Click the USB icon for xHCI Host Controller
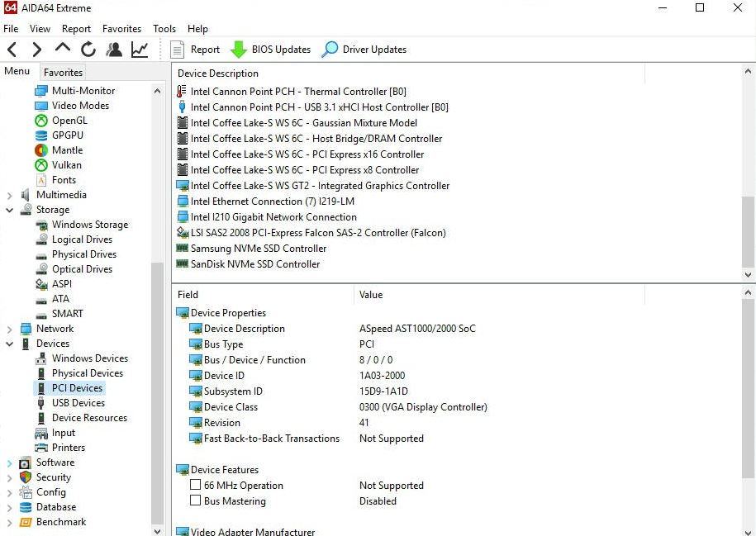Image resolution: width=756 pixels, height=536 pixels. [x=182, y=107]
